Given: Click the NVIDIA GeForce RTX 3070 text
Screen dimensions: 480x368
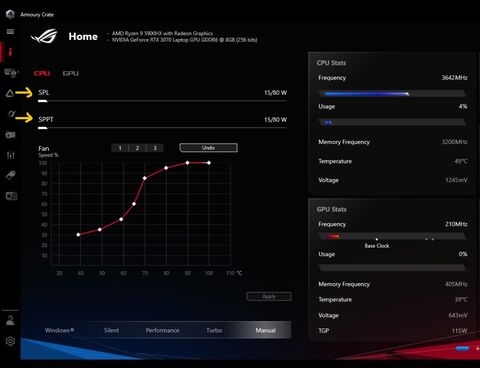Looking at the screenshot, I should 184,40.
